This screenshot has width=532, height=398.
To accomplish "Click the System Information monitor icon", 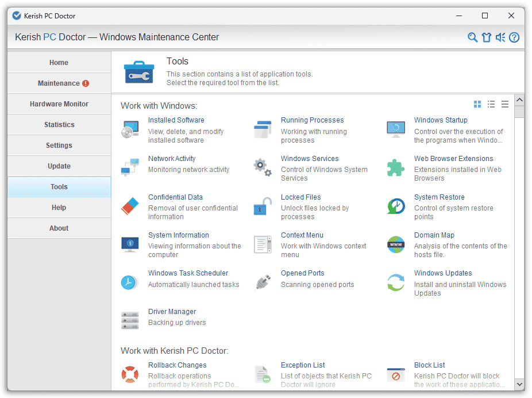I will (x=130, y=244).
